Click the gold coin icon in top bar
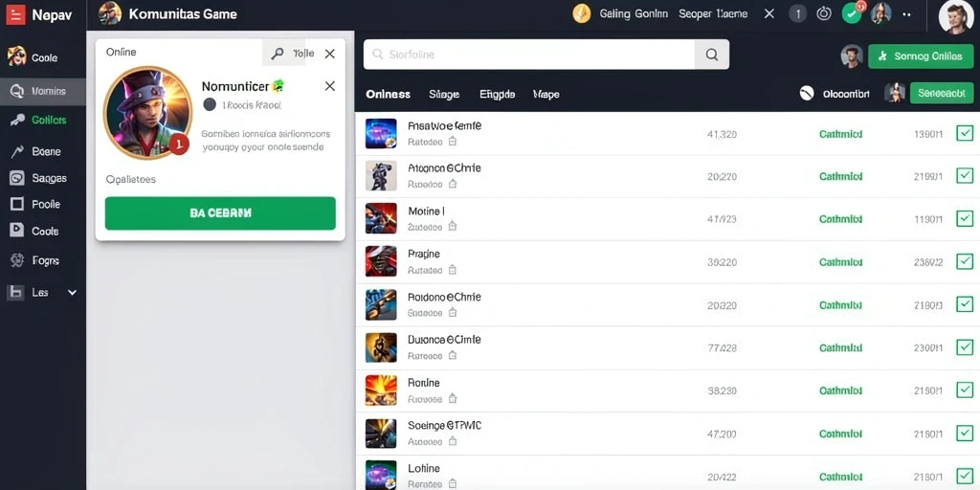The width and height of the screenshot is (980, 490). pos(581,13)
